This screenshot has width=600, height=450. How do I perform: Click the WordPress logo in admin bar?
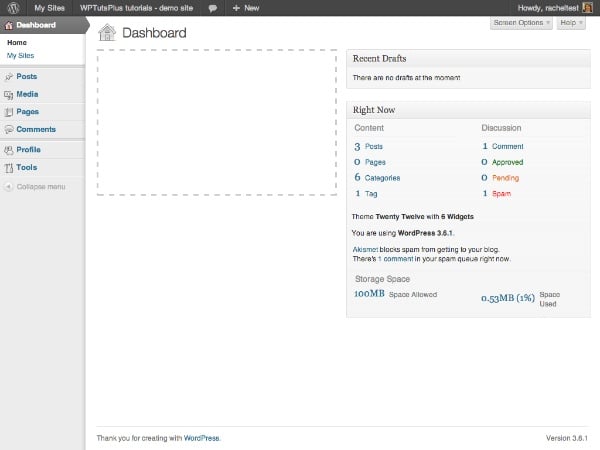pyautogui.click(x=11, y=7)
